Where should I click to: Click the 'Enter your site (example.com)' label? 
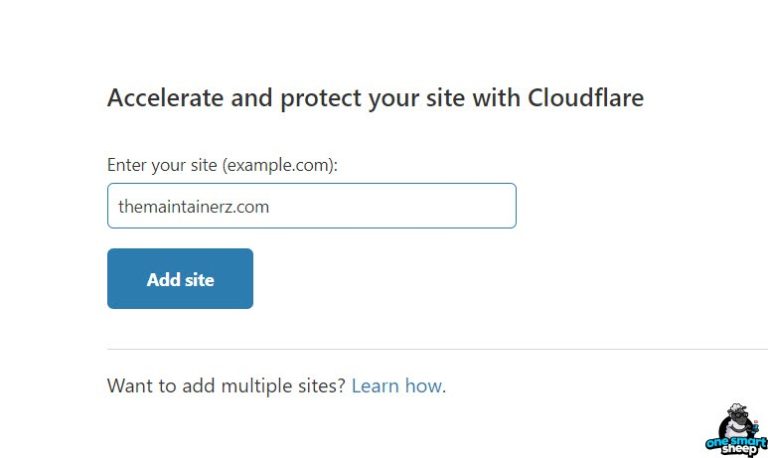[x=222, y=165]
